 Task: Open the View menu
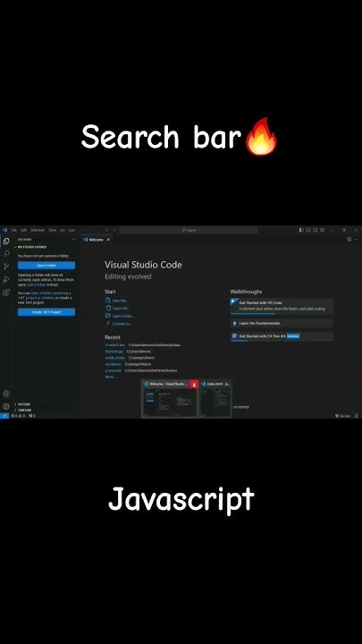pos(53,230)
